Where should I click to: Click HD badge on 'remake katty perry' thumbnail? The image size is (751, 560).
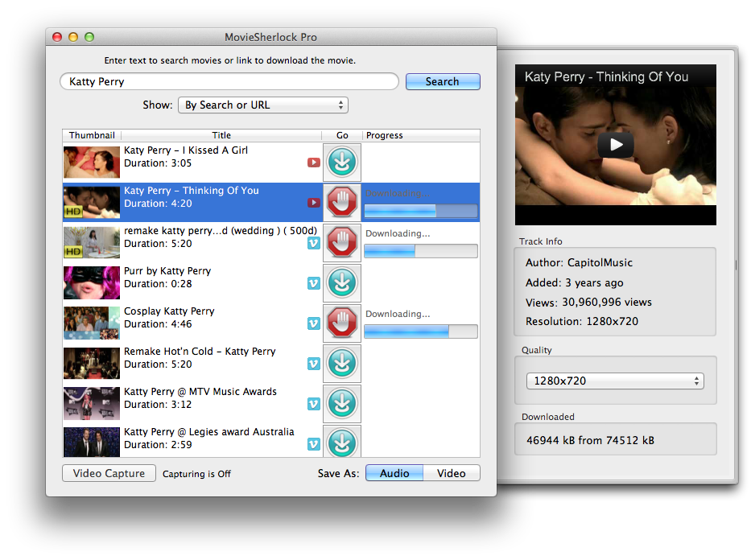pos(73,251)
